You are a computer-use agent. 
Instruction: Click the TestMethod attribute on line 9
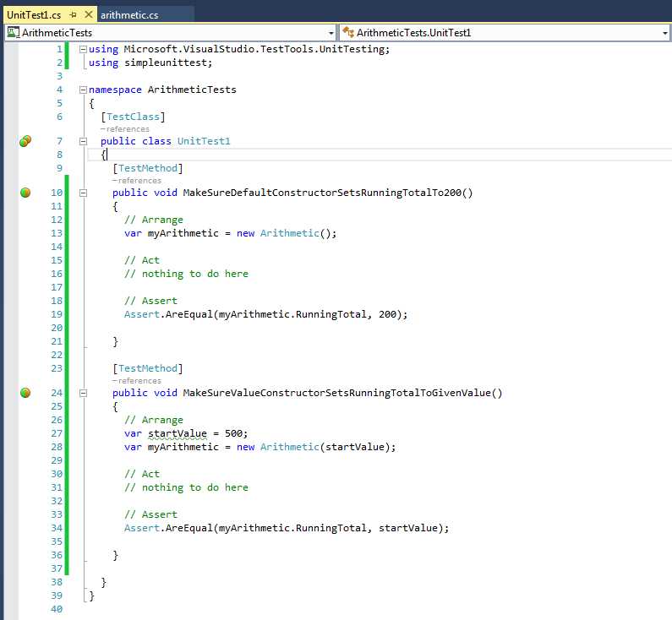point(148,168)
